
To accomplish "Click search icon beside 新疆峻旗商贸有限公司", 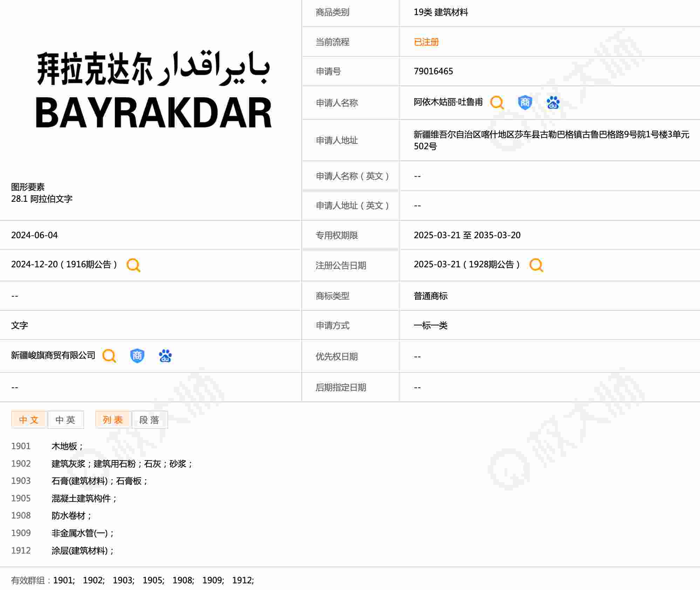I will [x=109, y=356].
